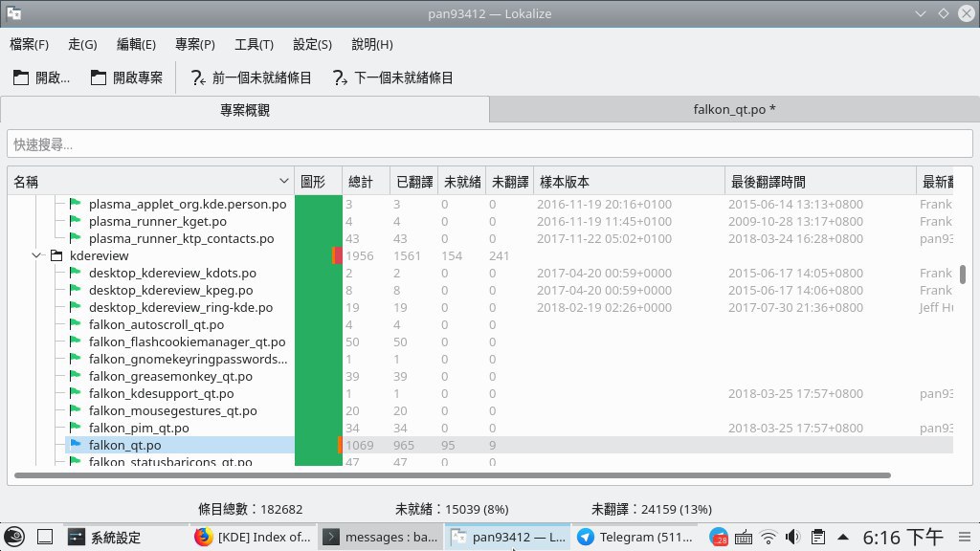Viewport: 980px width, 551px height.
Task: Open the 工具(T) menu
Action: (254, 44)
